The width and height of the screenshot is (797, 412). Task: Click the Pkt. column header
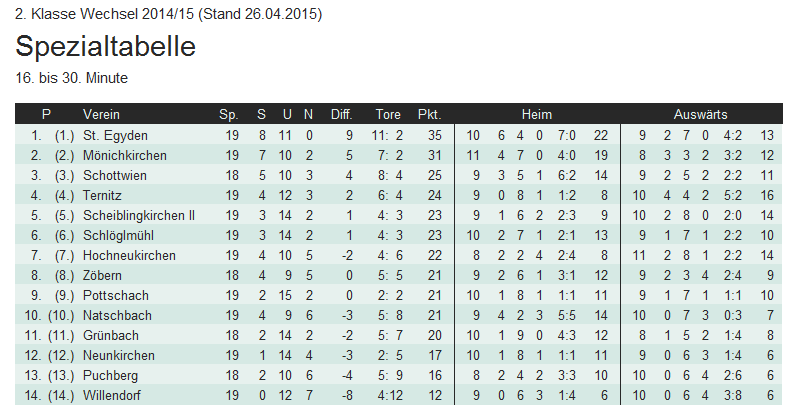pos(430,114)
